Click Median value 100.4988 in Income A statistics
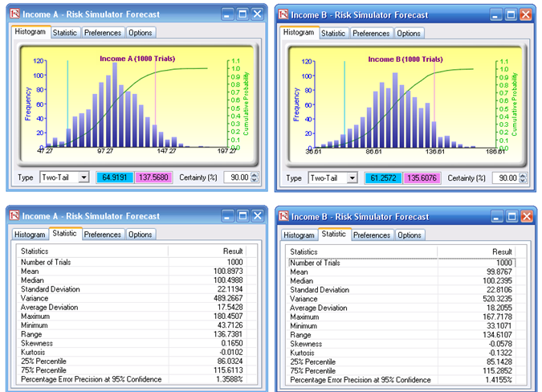Viewport: 542px width, 392px height. [228, 280]
